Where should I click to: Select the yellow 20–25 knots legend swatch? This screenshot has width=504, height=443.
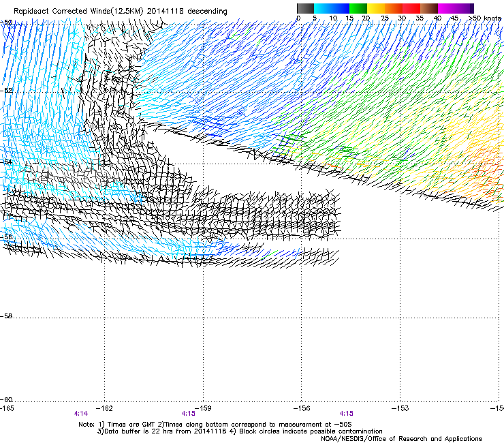[x=376, y=8]
